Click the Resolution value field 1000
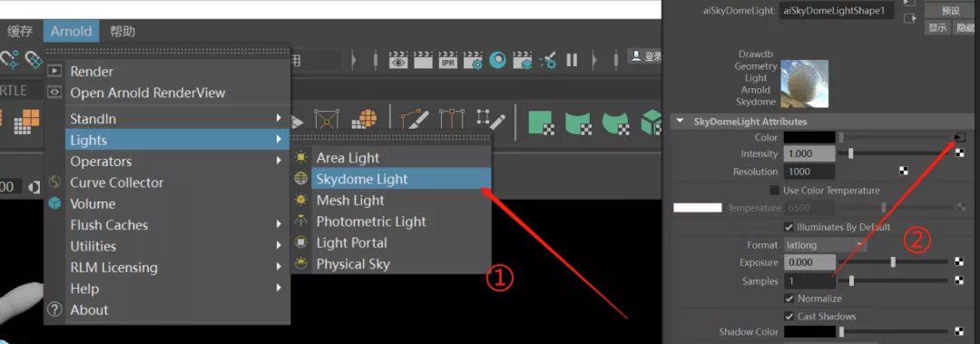The image size is (980, 344). tap(810, 172)
